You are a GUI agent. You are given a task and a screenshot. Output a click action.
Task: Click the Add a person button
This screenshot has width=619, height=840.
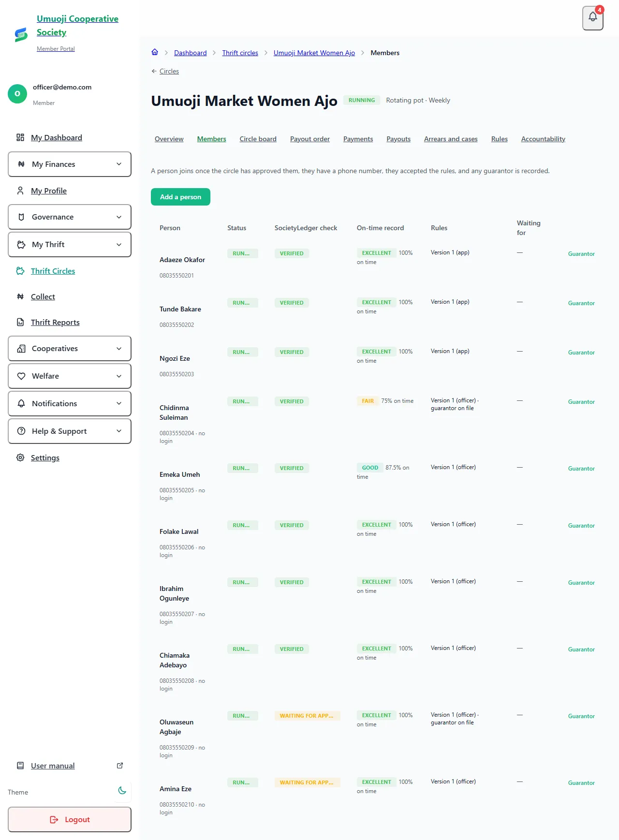[x=180, y=197]
